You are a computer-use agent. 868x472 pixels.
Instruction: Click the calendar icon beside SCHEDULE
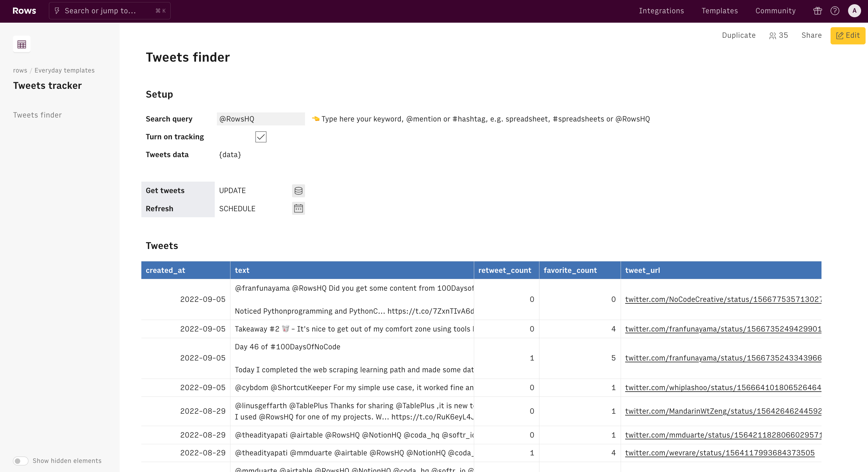(298, 209)
